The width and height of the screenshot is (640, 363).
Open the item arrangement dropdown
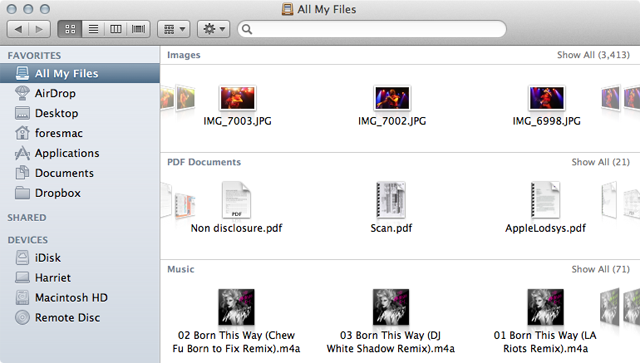[174, 29]
